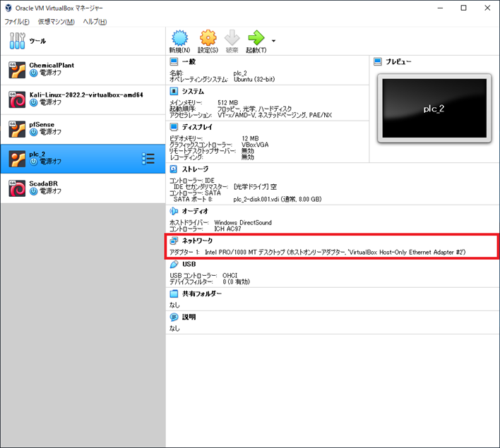Click the 'OHCI' USB controller value
This screenshot has width=500, height=448.
[x=230, y=275]
